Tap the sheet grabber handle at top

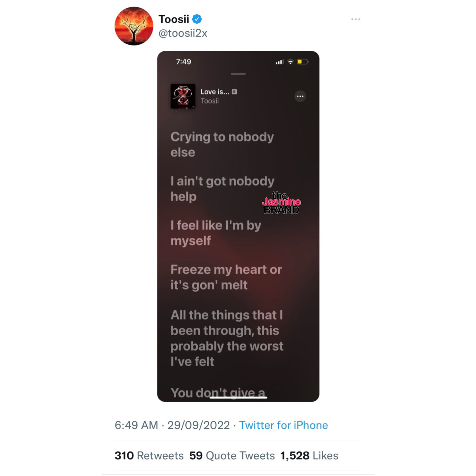[x=238, y=74]
